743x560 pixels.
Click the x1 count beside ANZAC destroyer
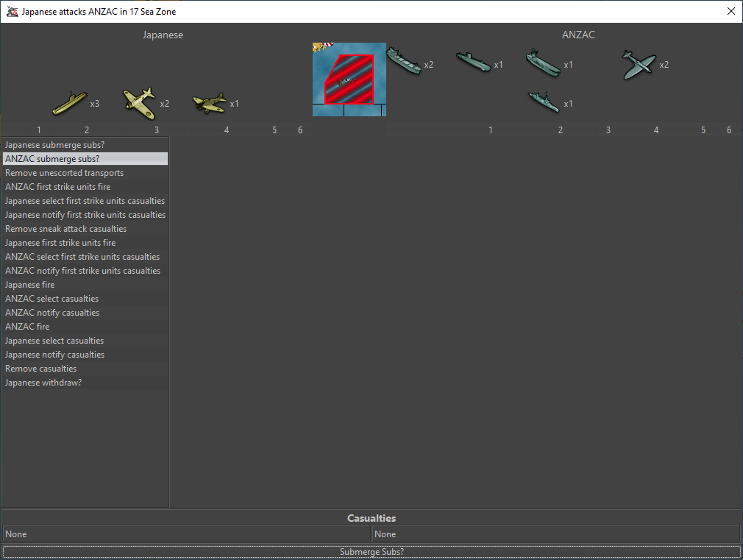(x=568, y=103)
